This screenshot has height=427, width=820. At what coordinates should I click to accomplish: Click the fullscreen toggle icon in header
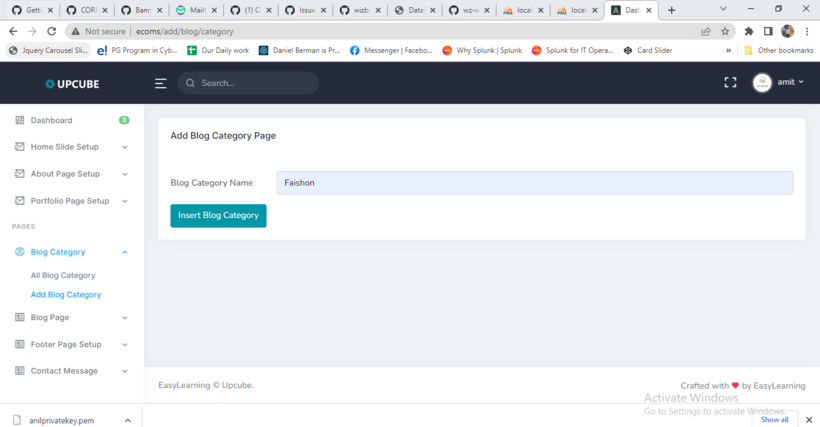click(730, 83)
